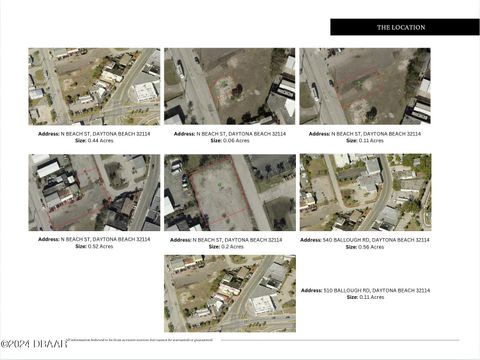Open the 0.2 Acres red-outlined lot image

pos(230,192)
